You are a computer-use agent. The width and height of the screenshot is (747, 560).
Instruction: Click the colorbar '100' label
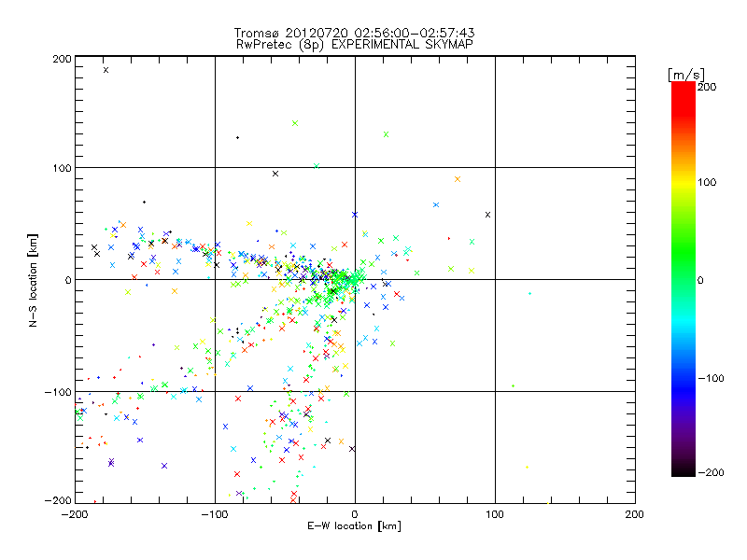click(x=707, y=182)
